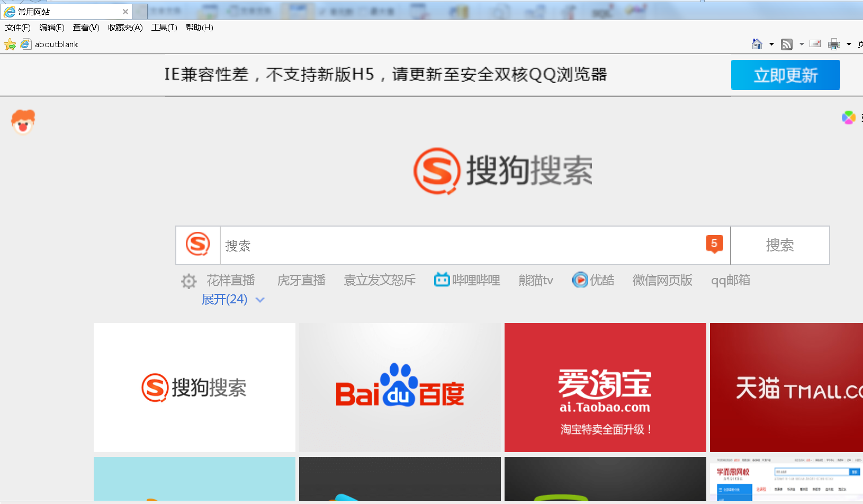The height and width of the screenshot is (504, 863).
Task: Open the Baidu 百度 site tile
Action: (400, 388)
